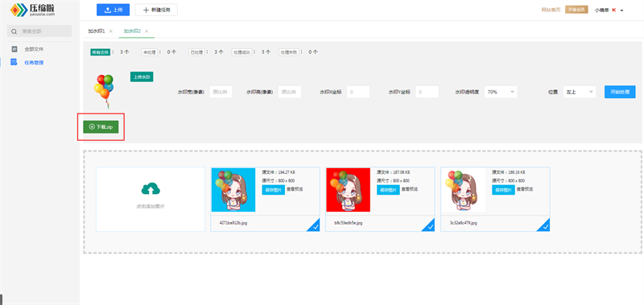Click the 水印Y坐标 input field
The width and height of the screenshot is (644, 305).
427,92
